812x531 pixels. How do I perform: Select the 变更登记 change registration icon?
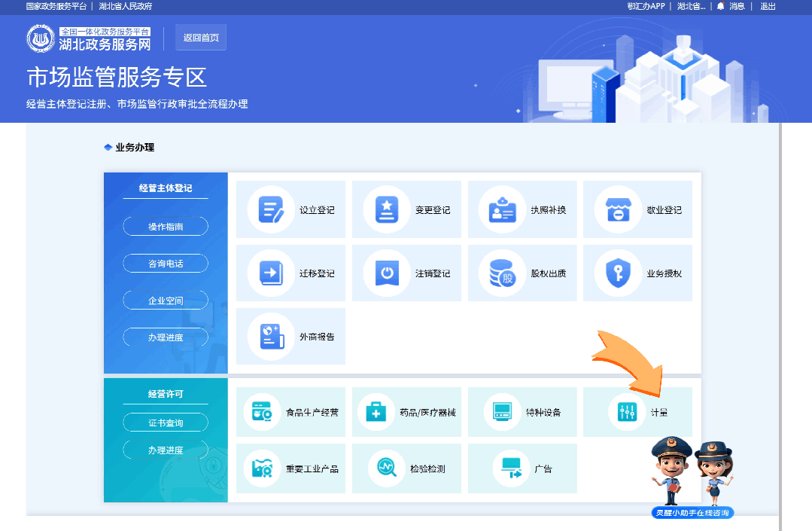(x=406, y=209)
